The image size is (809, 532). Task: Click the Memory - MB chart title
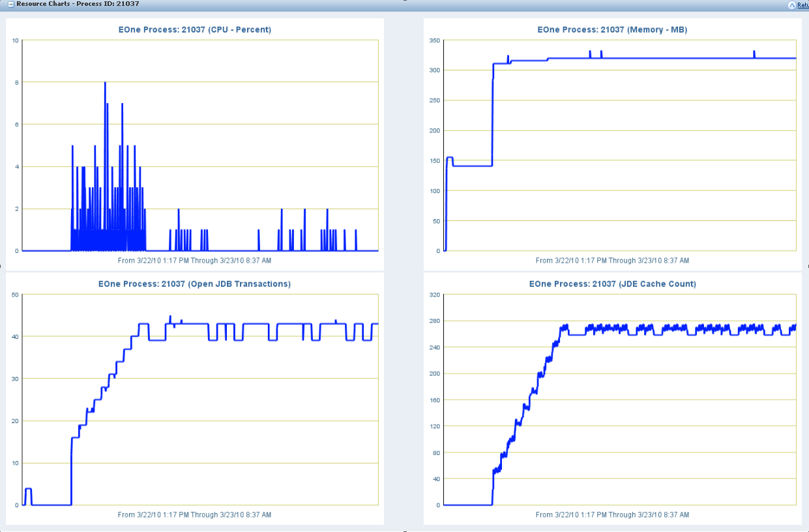(x=612, y=29)
